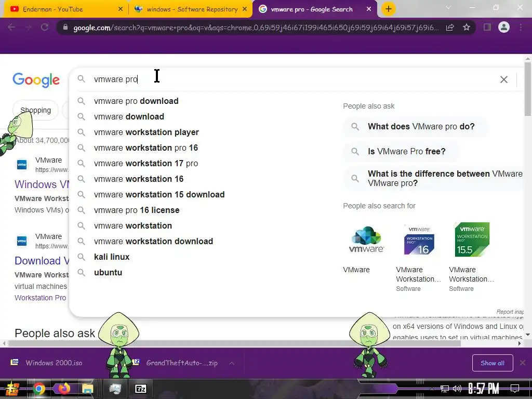Pick suggestion vmware workstation download
Image resolution: width=532 pixels, height=399 pixels.
tap(153, 242)
